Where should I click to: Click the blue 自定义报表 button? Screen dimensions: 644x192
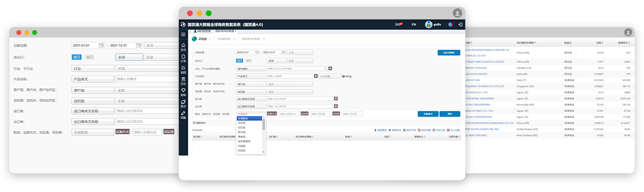tap(449, 53)
